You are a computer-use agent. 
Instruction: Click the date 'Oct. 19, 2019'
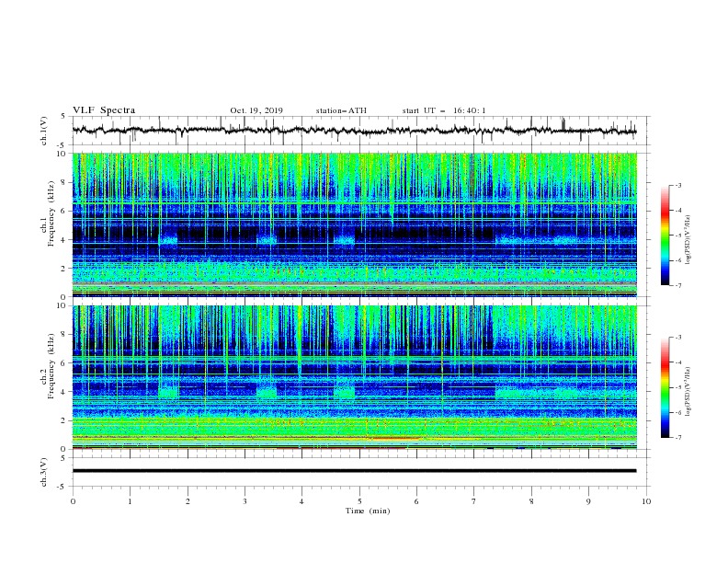tap(256, 110)
